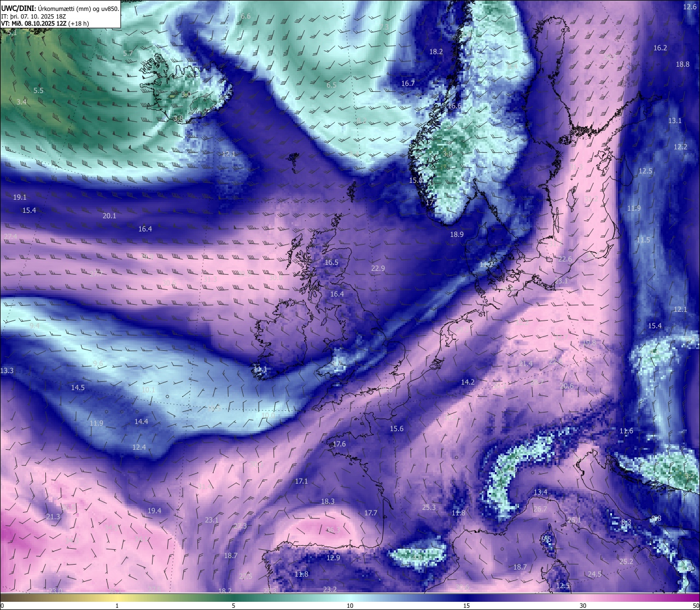Click the UWC/DINI Úrkomumætti title text

point(60,8)
